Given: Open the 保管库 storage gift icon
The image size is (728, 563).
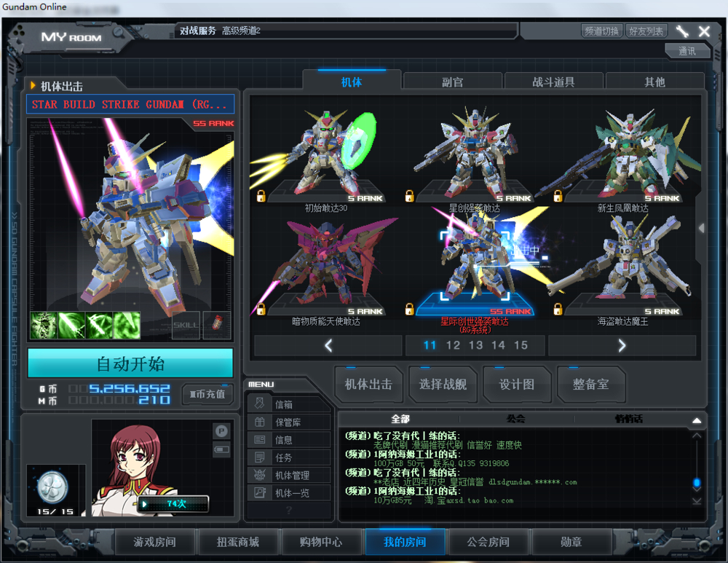Looking at the screenshot, I should (260, 422).
